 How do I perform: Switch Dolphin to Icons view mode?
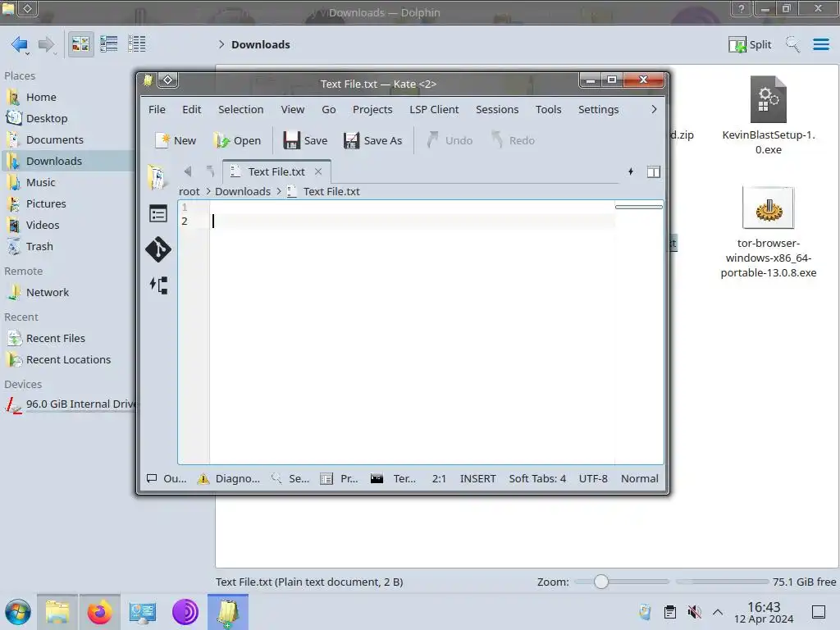(80, 44)
